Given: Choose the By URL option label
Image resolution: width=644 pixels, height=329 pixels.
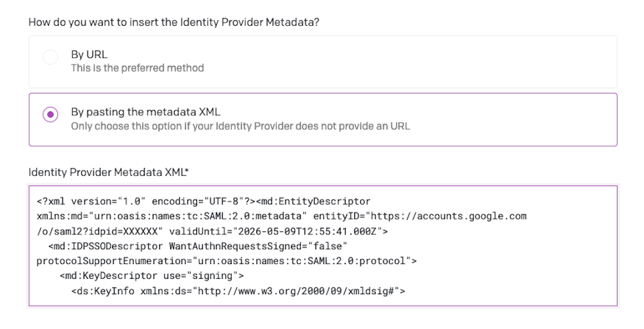Looking at the screenshot, I should 89,55.
